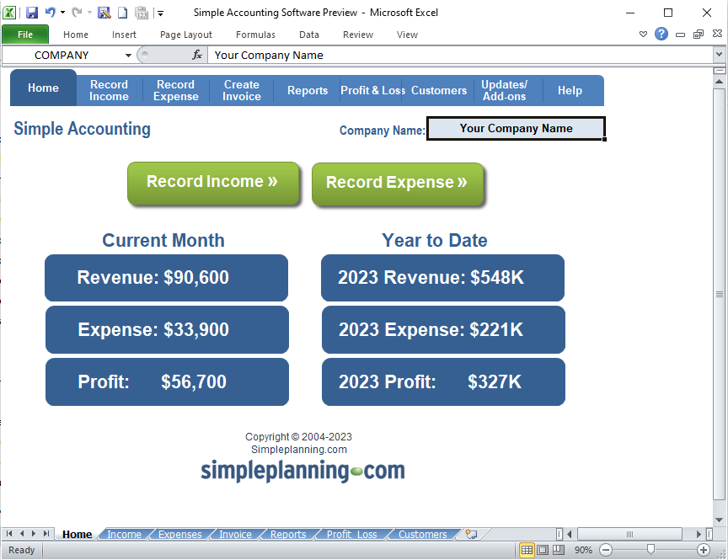Click the Excel application icon in title bar
The width and height of the screenshot is (728, 560).
coord(9,13)
